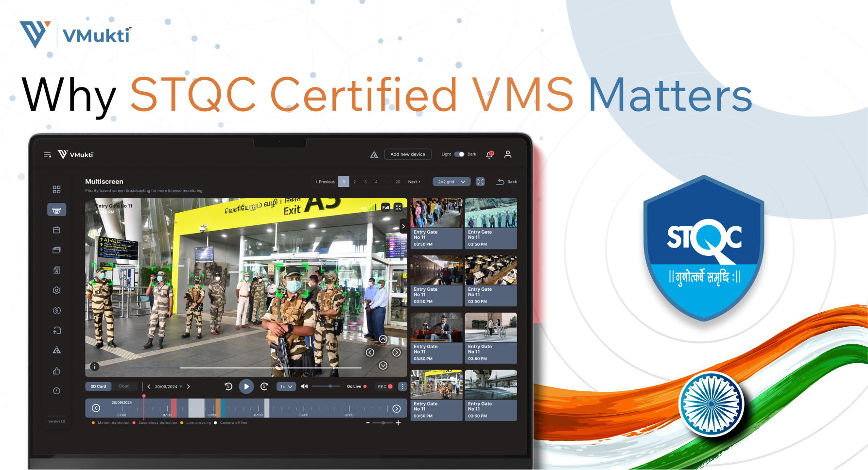The image size is (868, 470).
Task: Toggle the Light/Dark theme switch
Action: 459,154
